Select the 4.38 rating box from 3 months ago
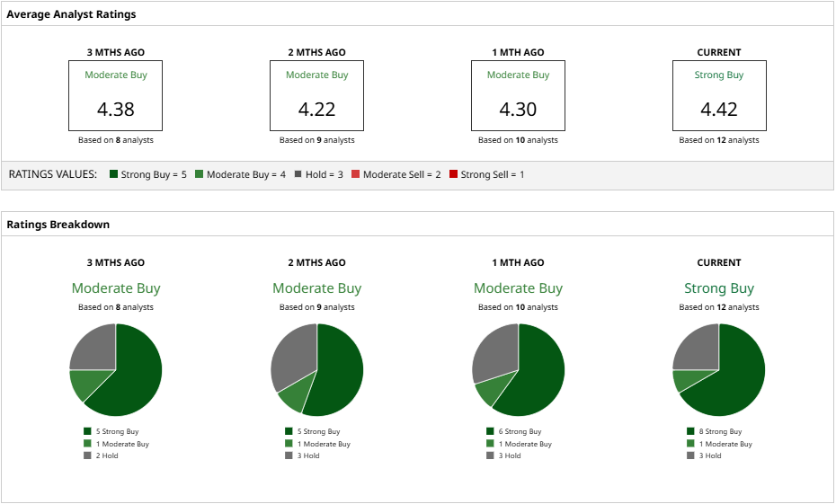Viewport: 836px width, 504px height. click(115, 95)
